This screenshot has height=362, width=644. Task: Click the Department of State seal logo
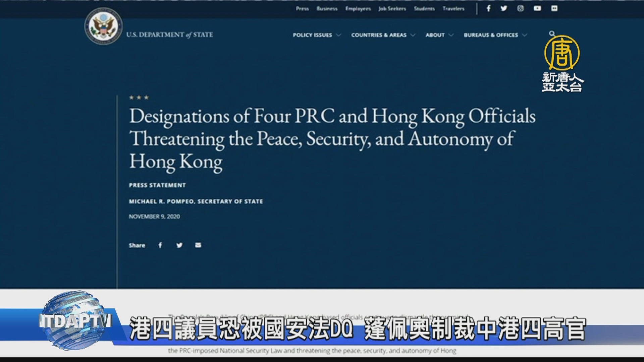click(103, 27)
